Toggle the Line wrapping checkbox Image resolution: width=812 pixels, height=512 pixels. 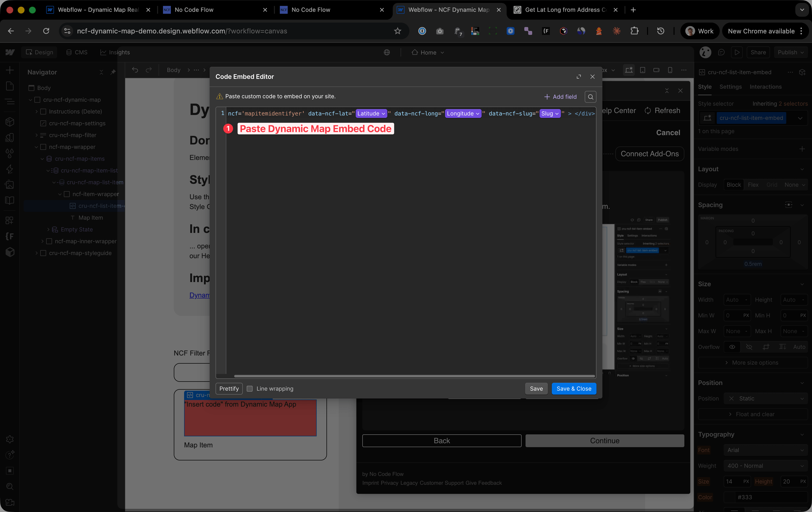250,388
